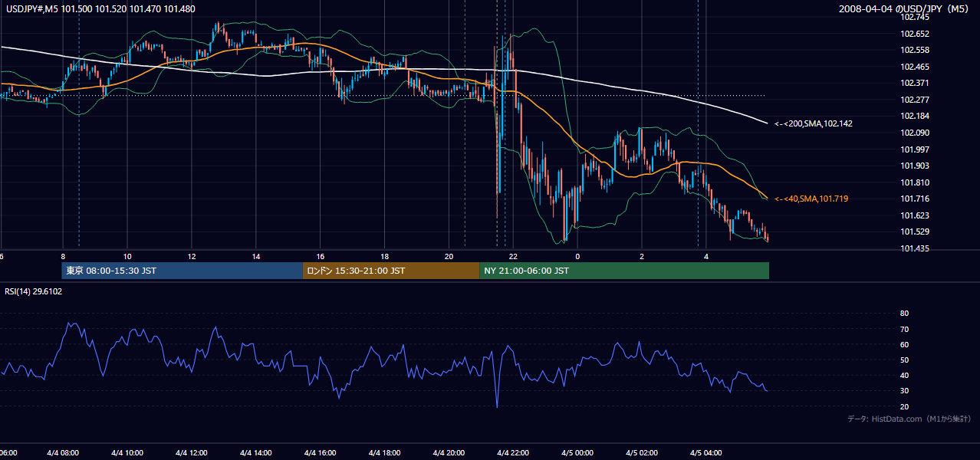Viewport: 980px width, 460px height.
Task: Click price axis value 101.529
Action: coord(913,232)
